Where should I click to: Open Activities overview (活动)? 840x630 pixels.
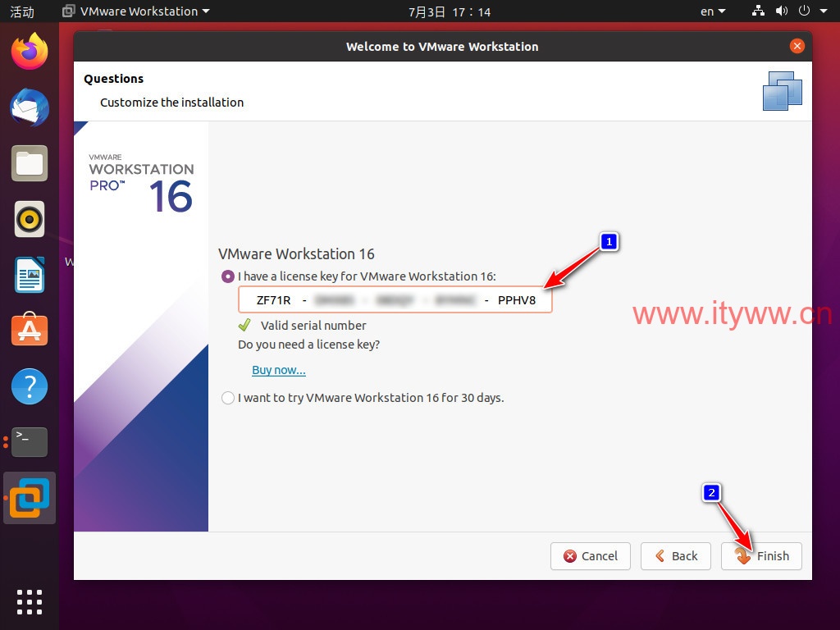(22, 11)
